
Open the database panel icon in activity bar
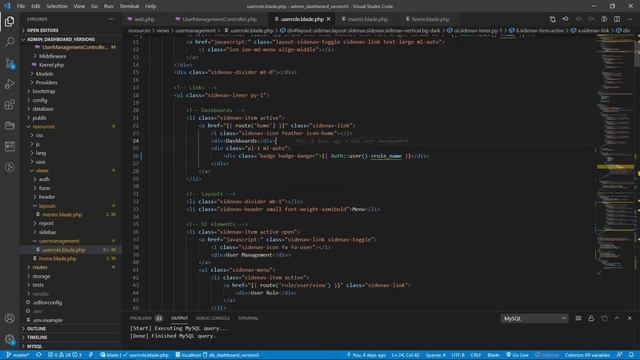(x=10, y=147)
